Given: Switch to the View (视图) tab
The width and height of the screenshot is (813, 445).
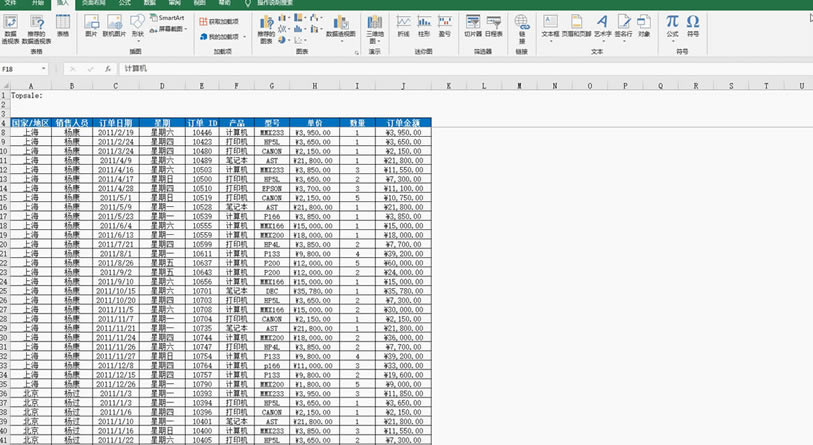Looking at the screenshot, I should (x=199, y=3).
